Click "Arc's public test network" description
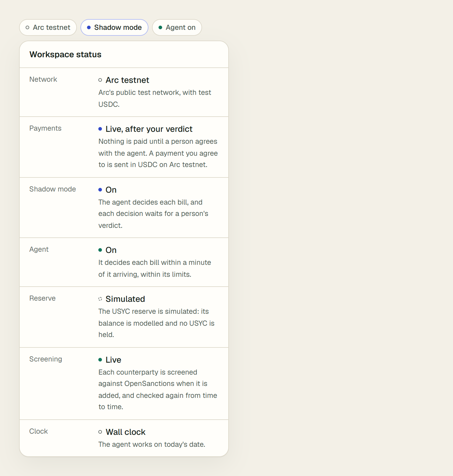Image resolution: width=453 pixels, height=476 pixels. coord(155,98)
